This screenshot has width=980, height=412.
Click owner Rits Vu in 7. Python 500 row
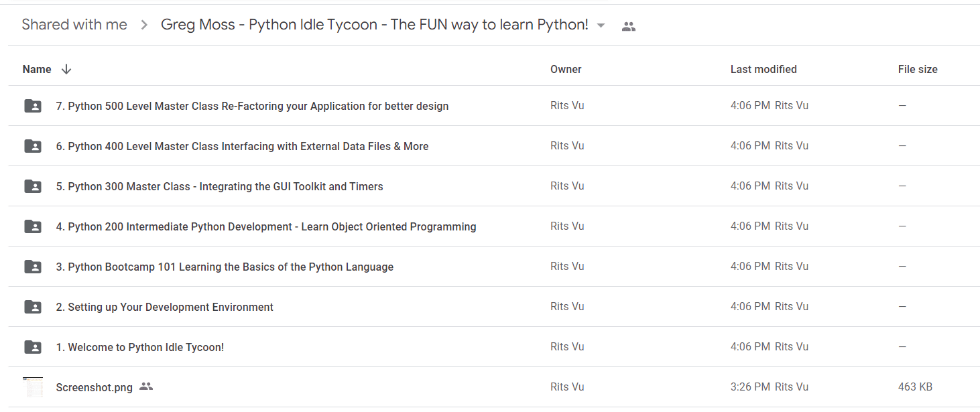tap(567, 105)
